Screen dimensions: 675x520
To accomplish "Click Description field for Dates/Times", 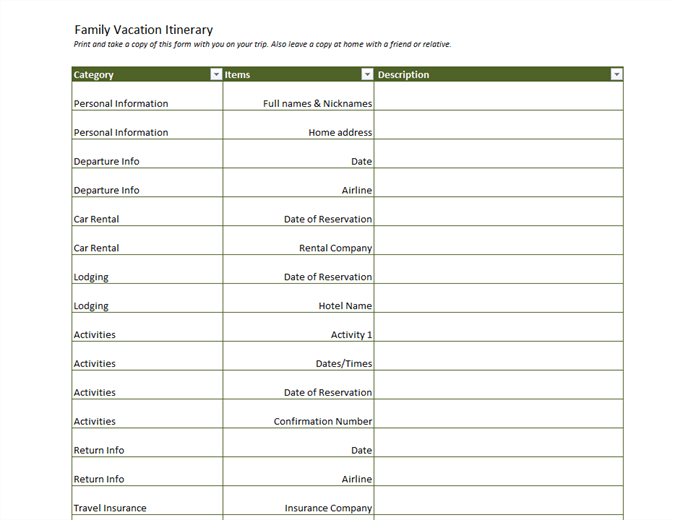I will coord(499,356).
